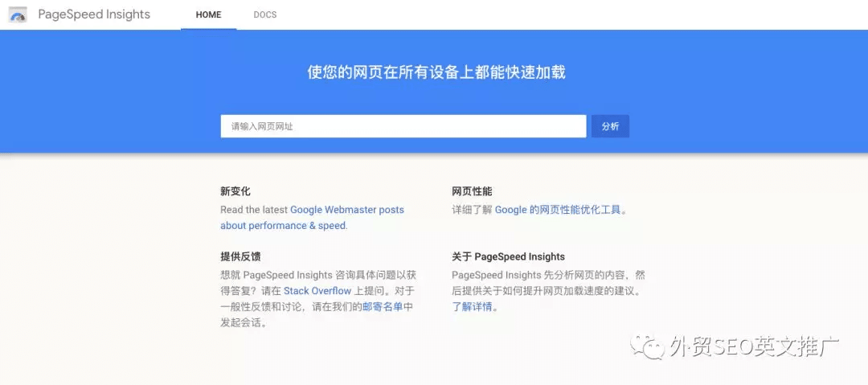Viewport: 868px width, 385px height.
Task: Open the 邮寄名单 mailing list link
Action: tap(383, 307)
